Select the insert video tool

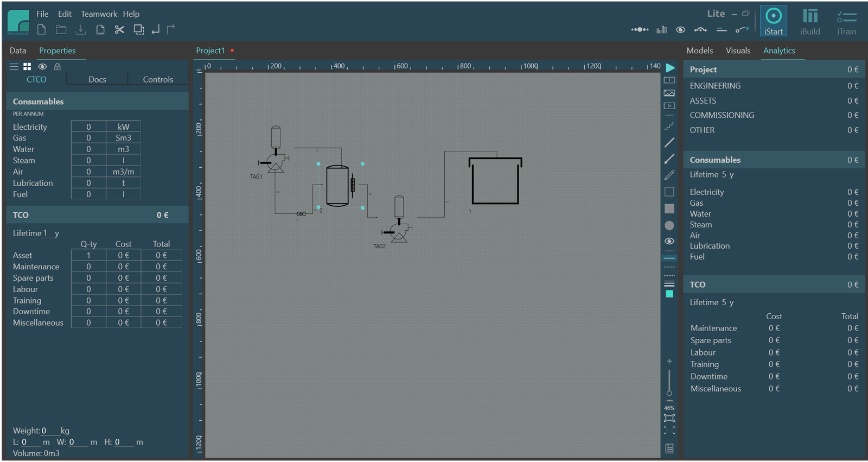pos(669,106)
